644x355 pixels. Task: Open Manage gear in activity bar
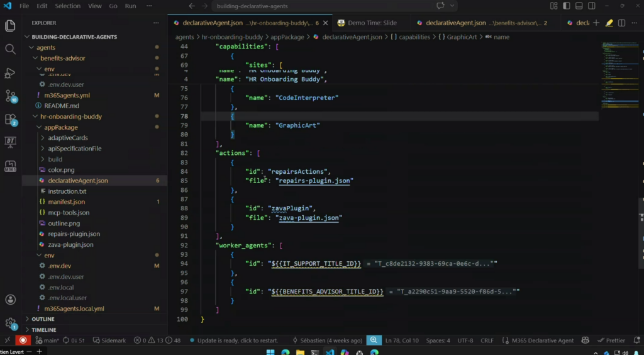(x=10, y=324)
